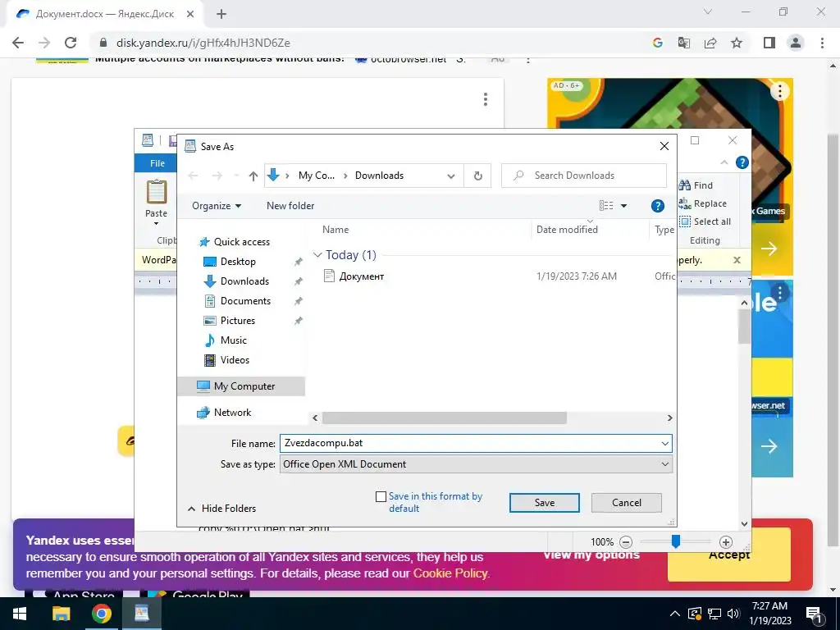Dismiss WordPad yellow notification bar
This screenshot has width=840, height=630.
[737, 260]
